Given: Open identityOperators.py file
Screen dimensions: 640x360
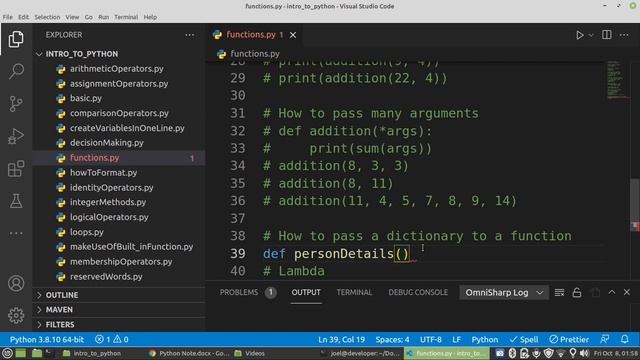Looking at the screenshot, I should [x=118, y=188].
